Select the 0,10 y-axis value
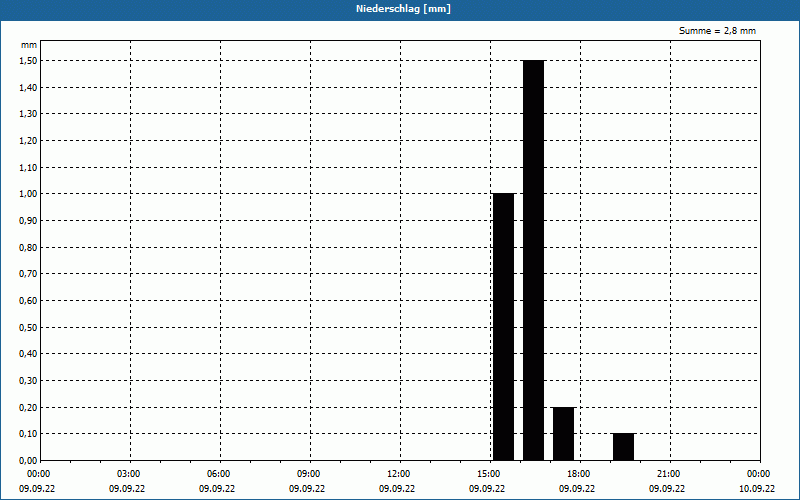Viewport: 800px width, 500px height. [x=28, y=434]
